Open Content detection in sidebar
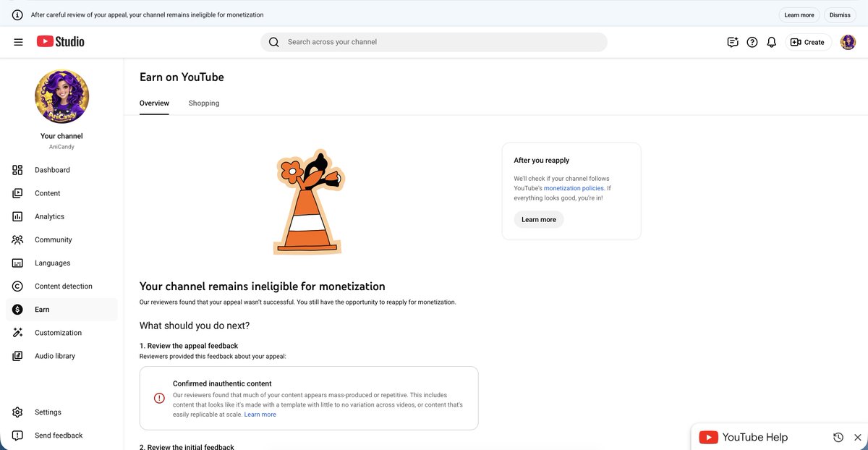This screenshot has width=868, height=450. coord(61,286)
